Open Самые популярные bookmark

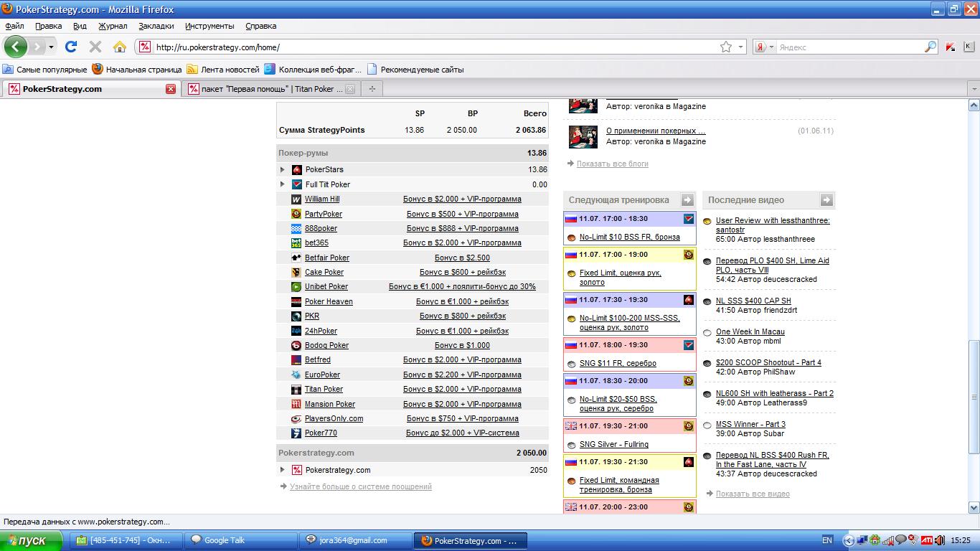[45, 70]
